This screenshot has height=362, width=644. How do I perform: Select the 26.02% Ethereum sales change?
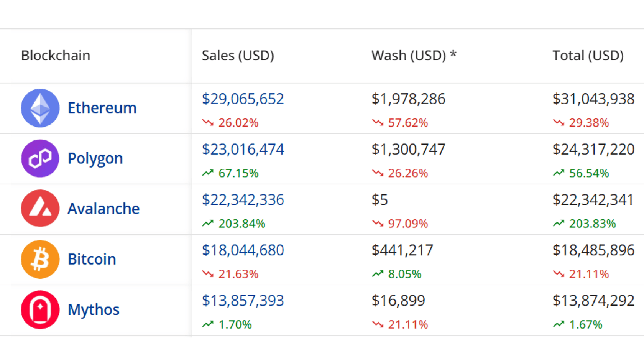click(238, 123)
